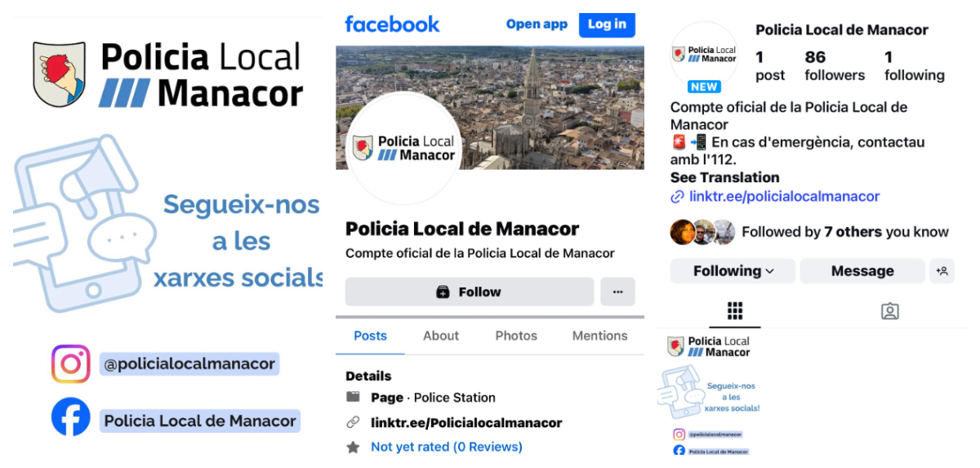Open the tagged photos icon

coord(889,310)
